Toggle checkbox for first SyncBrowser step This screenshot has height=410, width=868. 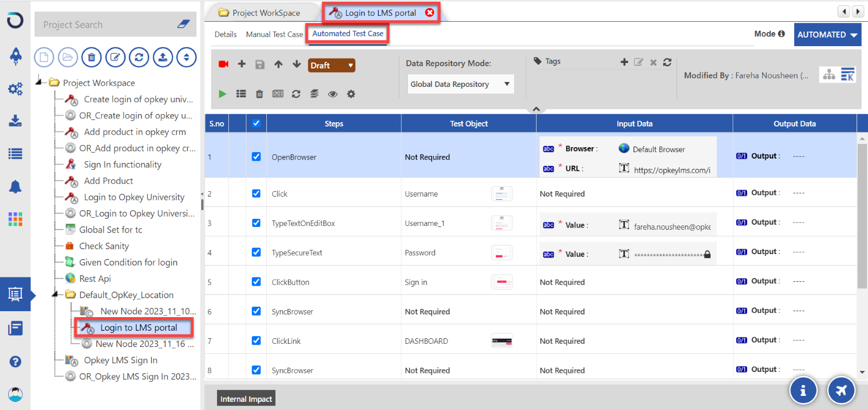click(x=256, y=311)
